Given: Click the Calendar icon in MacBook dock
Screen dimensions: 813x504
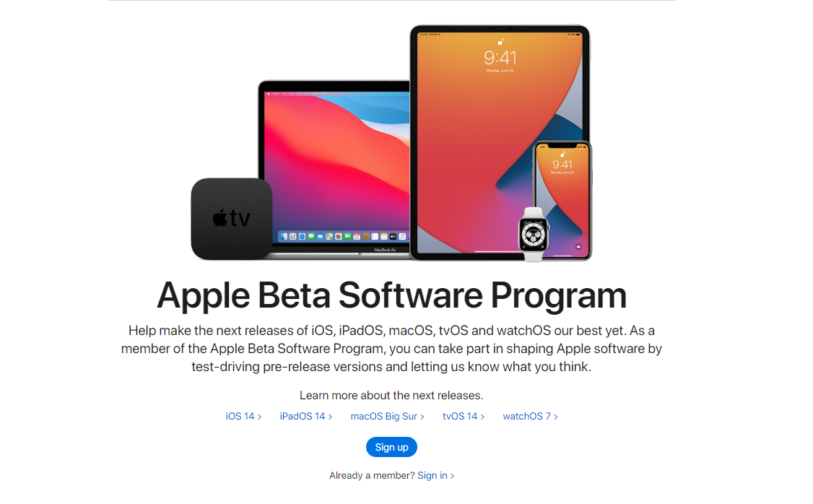Looking at the screenshot, I should 357,236.
